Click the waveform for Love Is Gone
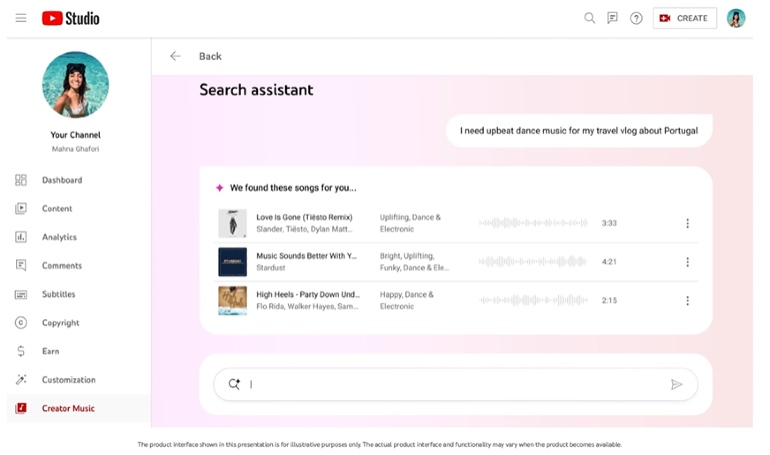Viewport: 770px width, 455px height. coord(533,223)
